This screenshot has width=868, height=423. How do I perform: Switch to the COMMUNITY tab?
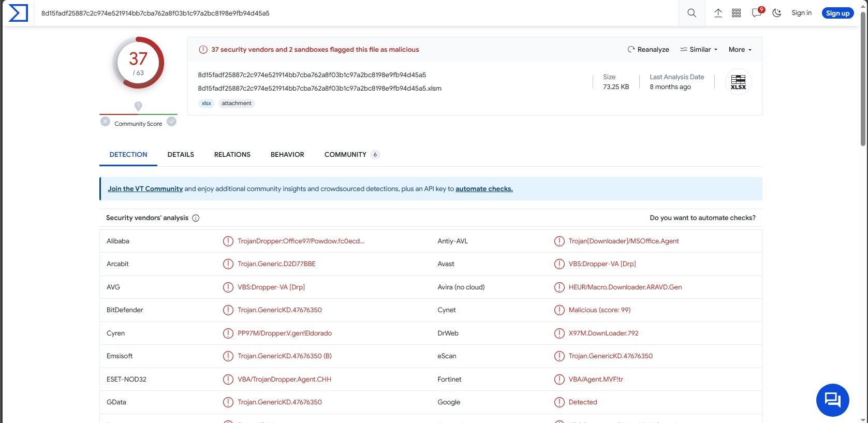352,155
